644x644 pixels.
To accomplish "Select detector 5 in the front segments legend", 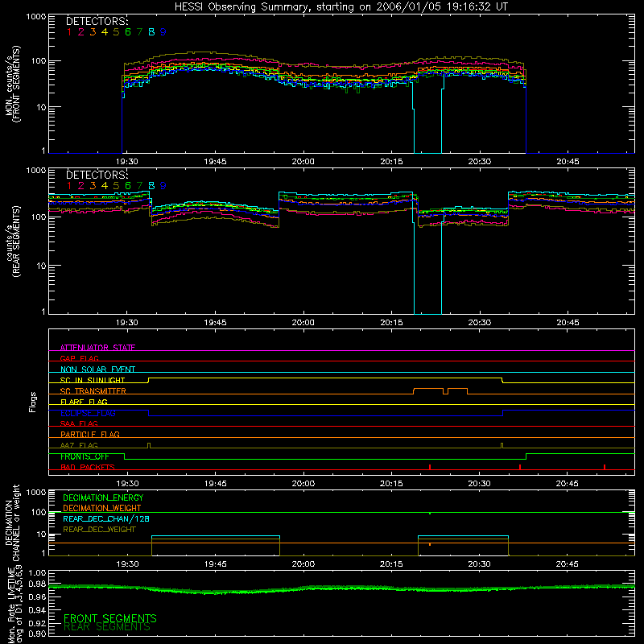I will (116, 32).
